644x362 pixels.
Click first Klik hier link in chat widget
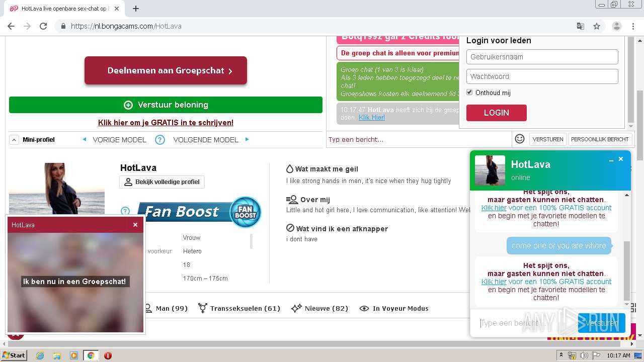tap(494, 208)
